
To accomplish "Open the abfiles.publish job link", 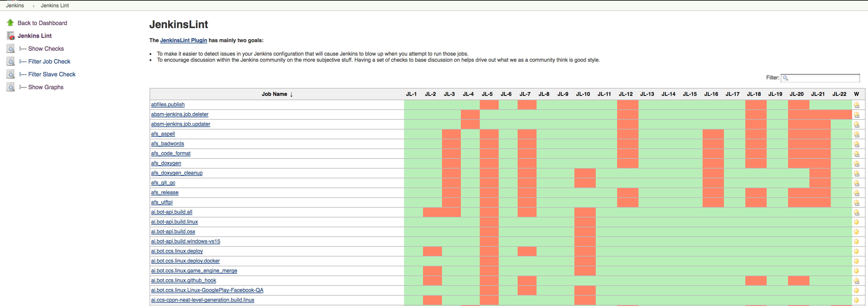I will (168, 104).
